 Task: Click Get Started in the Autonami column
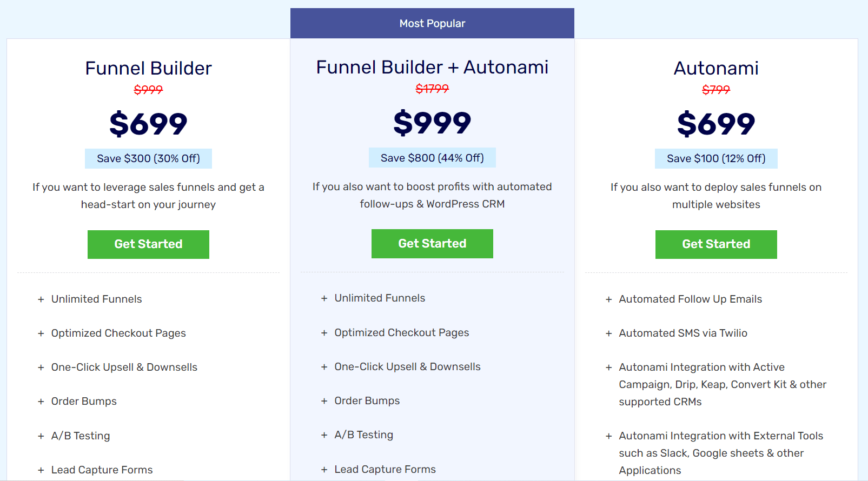[x=716, y=244]
